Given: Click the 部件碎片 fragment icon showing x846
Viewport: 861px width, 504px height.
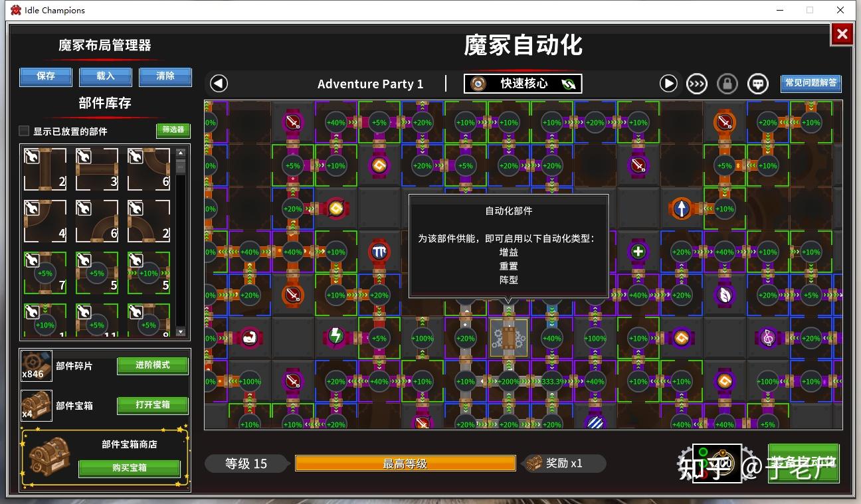Looking at the screenshot, I should coord(36,365).
